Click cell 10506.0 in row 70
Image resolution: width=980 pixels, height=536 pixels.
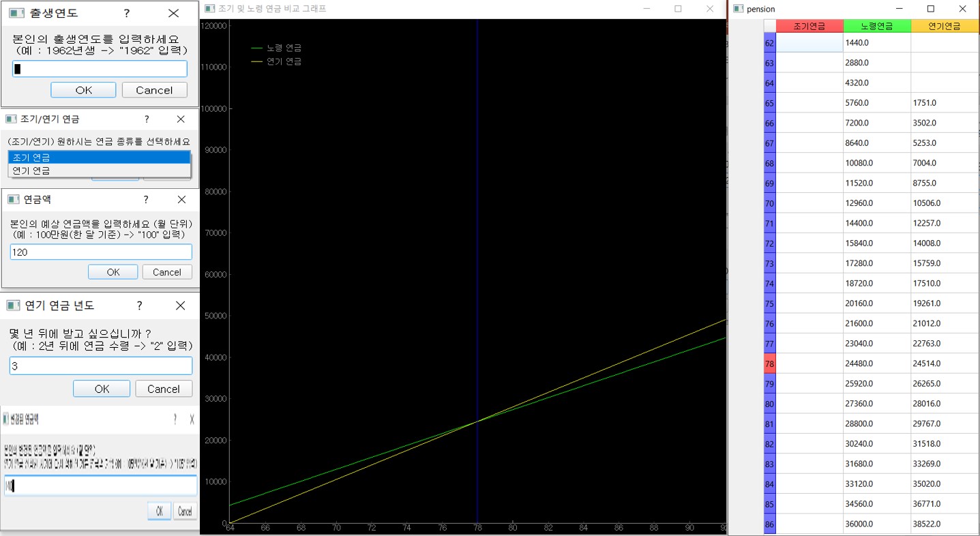click(945, 203)
